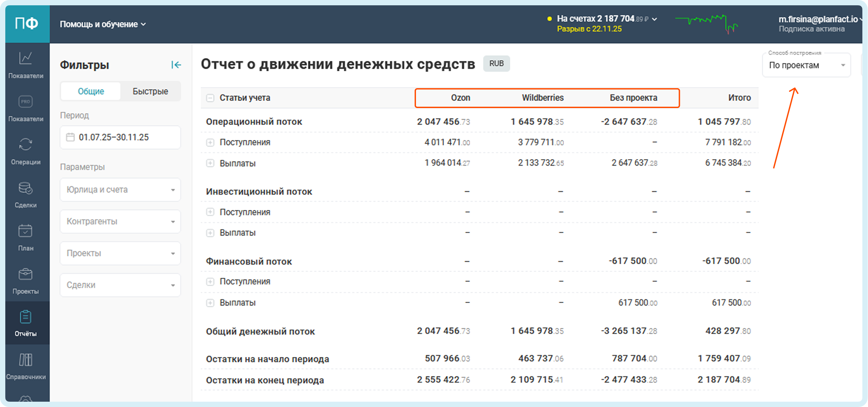Collapse the Фильтры panel with arrow icon
The height and width of the screenshot is (407, 868).
(x=176, y=65)
